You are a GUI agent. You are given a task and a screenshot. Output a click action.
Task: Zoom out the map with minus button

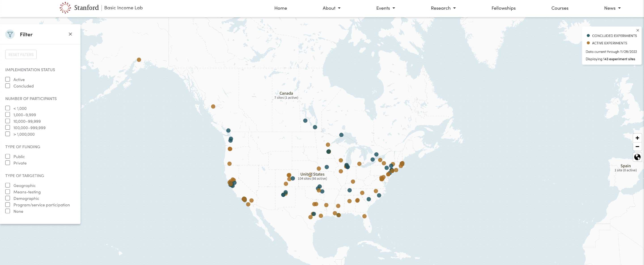click(637, 147)
